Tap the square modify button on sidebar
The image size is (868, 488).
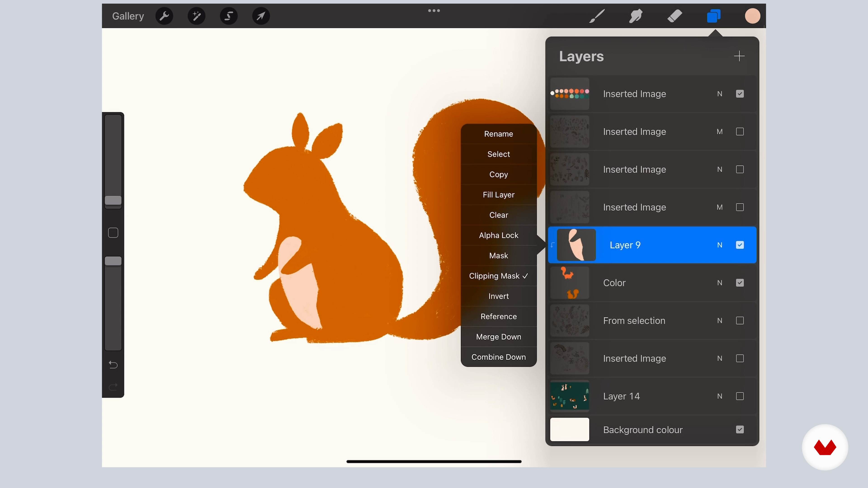point(113,233)
